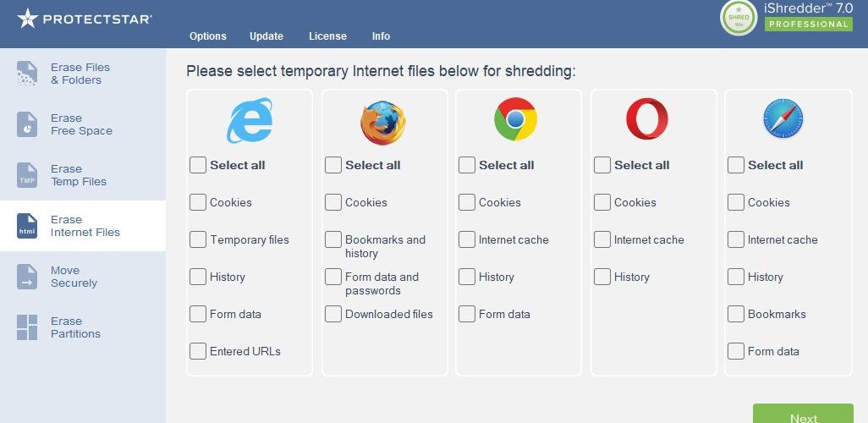Viewport: 868px width, 423px height.
Task: Click the Opera browser icon
Action: [647, 118]
